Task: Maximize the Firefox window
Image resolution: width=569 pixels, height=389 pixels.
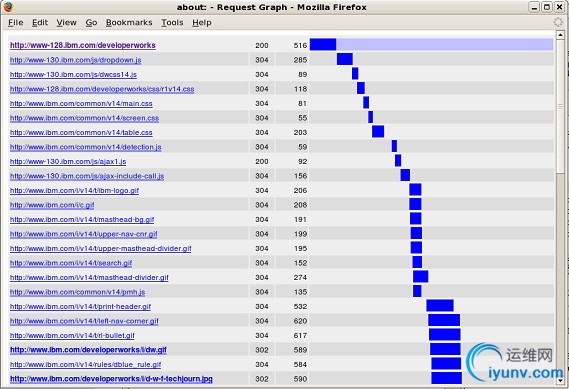Action: 547,7
